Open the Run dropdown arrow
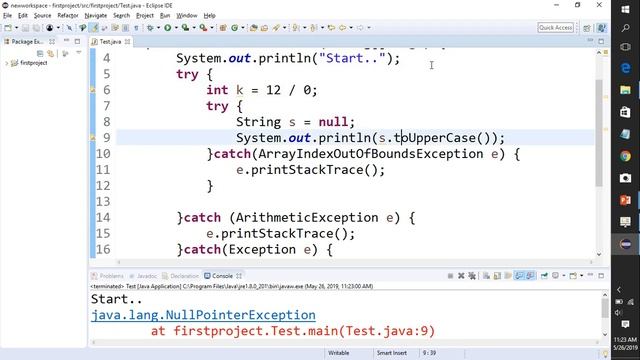 click(176, 28)
